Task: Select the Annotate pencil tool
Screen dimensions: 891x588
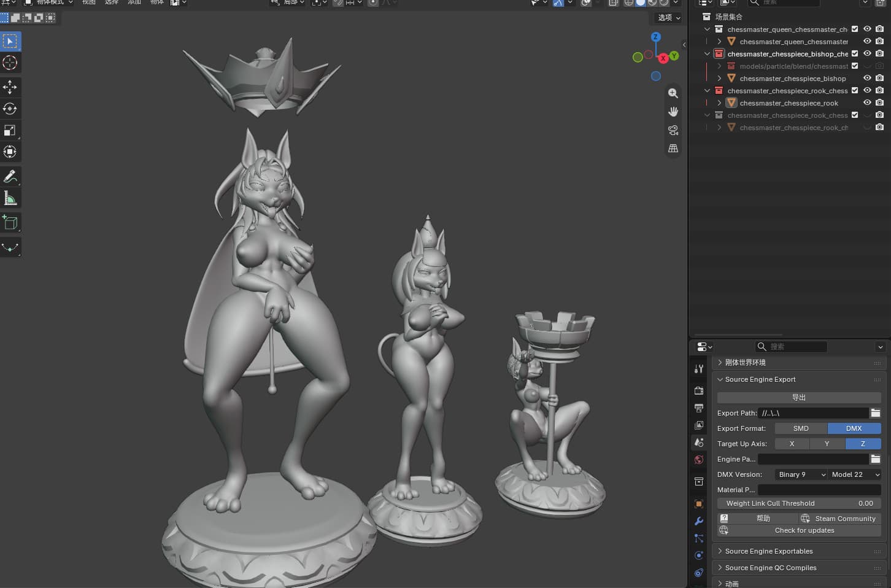Action: pyautogui.click(x=10, y=176)
